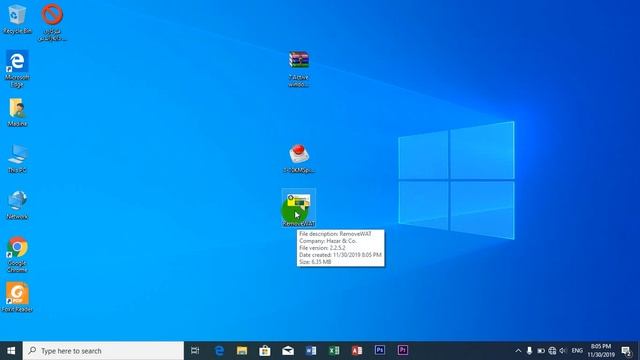Click the microphone tray icon
The image size is (640, 360).
pos(529,351)
